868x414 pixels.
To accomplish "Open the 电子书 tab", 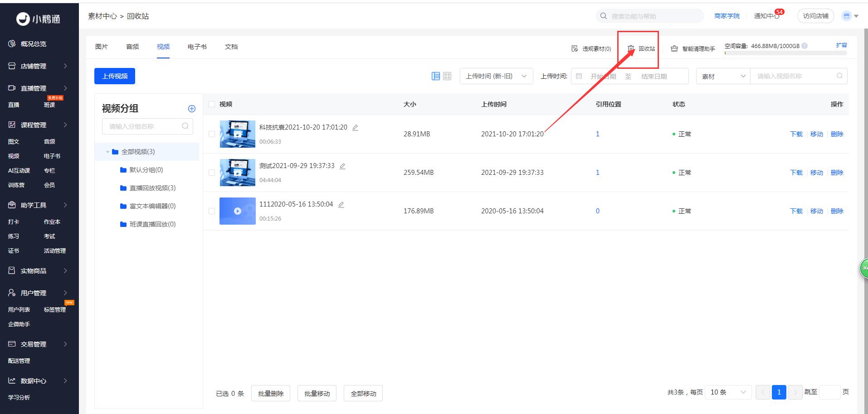I will coord(197,47).
